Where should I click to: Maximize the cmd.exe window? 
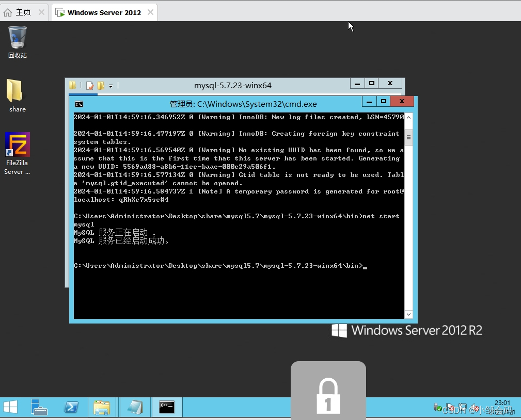click(384, 101)
